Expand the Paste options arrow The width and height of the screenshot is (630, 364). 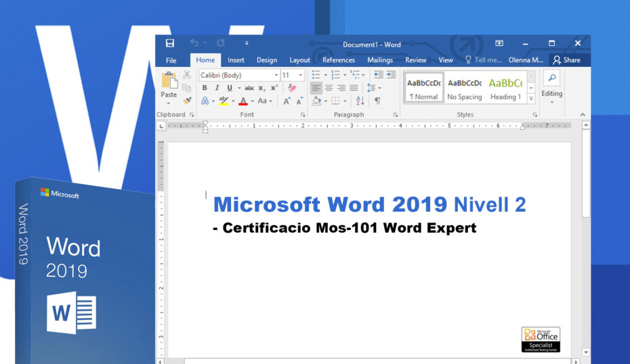point(169,103)
